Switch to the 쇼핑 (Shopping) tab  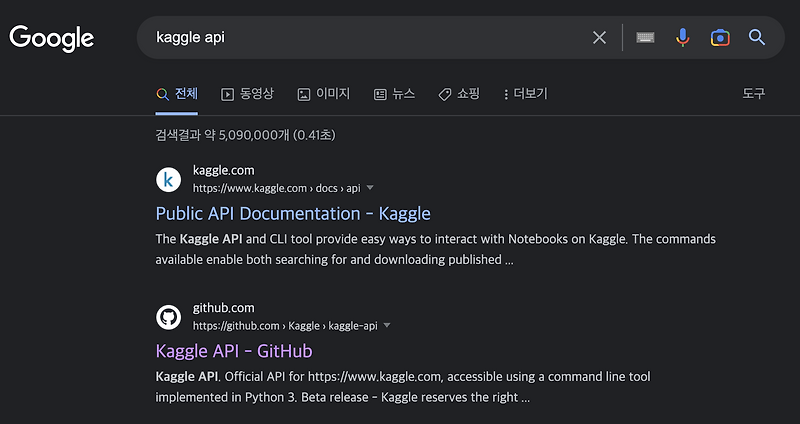459,94
